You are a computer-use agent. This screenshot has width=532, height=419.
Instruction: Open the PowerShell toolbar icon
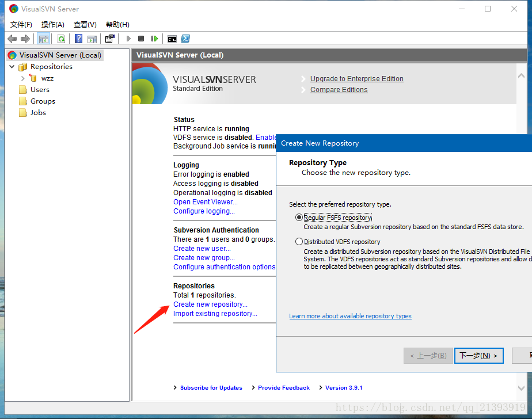tap(185, 39)
